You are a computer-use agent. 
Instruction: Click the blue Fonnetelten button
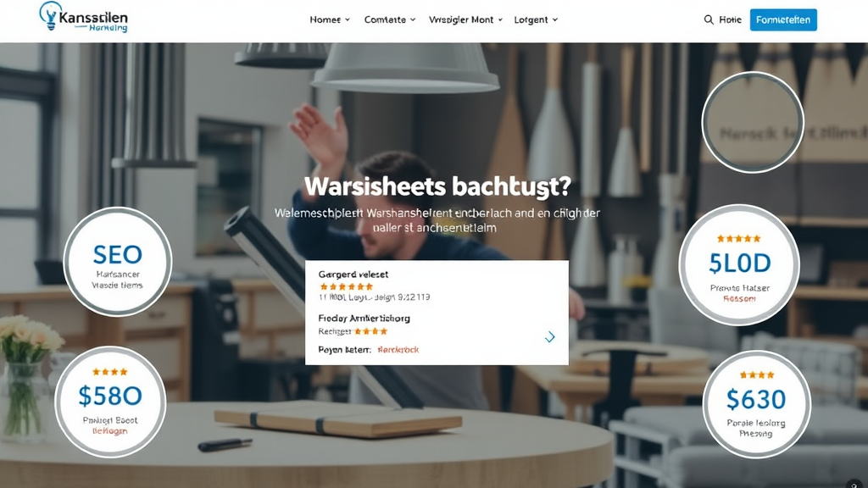pos(783,20)
